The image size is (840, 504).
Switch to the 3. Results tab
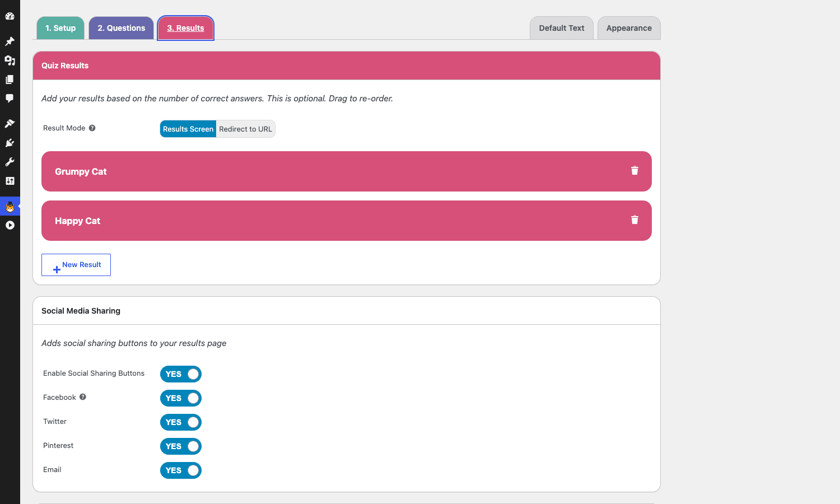click(185, 28)
